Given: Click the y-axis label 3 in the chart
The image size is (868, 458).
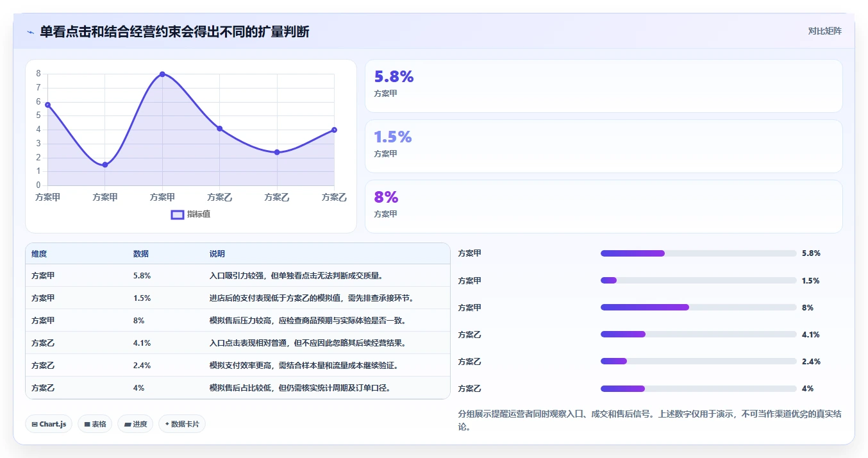Looking at the screenshot, I should click(x=38, y=143).
